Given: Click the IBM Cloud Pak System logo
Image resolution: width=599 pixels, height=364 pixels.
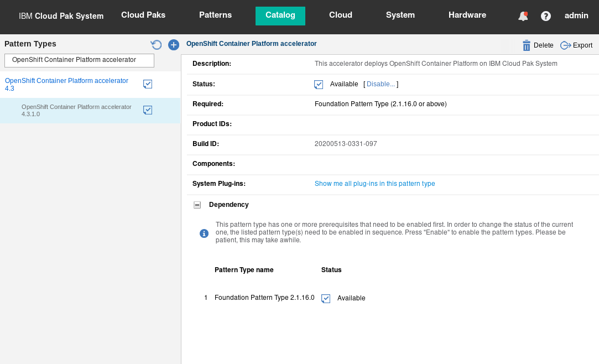Looking at the screenshot, I should pos(61,16).
